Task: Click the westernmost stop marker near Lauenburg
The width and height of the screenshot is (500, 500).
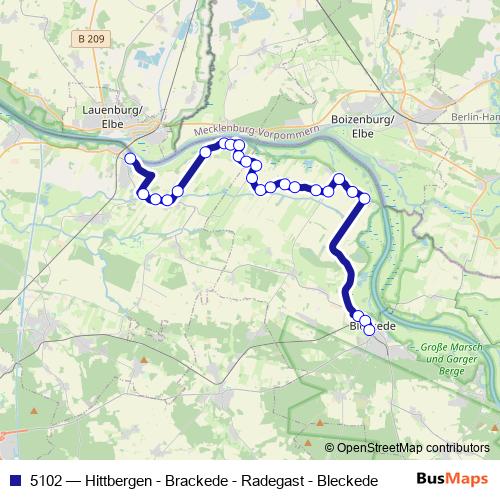Action: pos(130,159)
